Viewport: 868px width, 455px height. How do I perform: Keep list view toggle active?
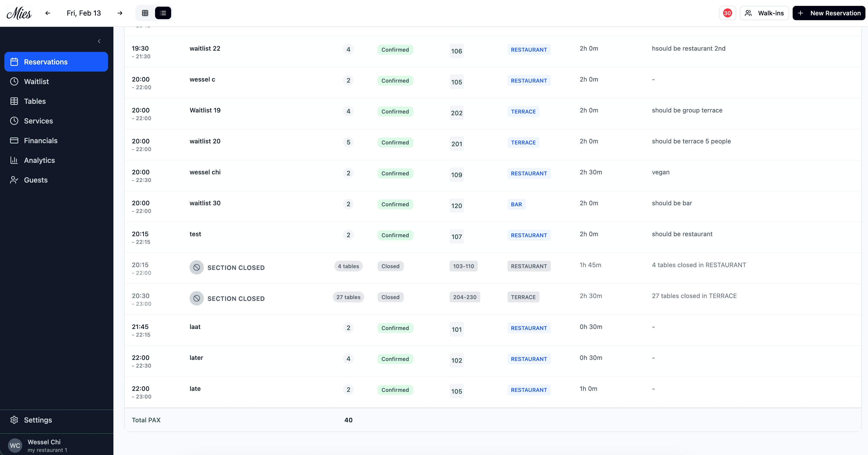(x=163, y=13)
